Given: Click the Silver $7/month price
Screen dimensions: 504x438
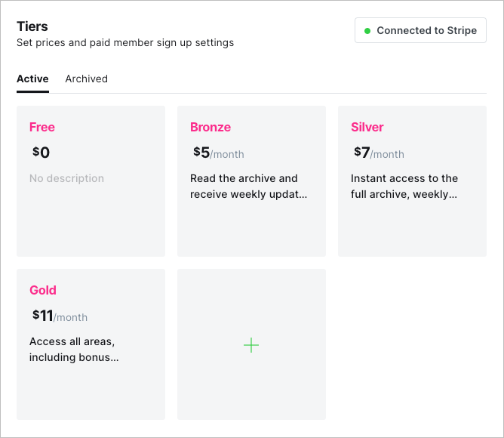Looking at the screenshot, I should click(379, 153).
